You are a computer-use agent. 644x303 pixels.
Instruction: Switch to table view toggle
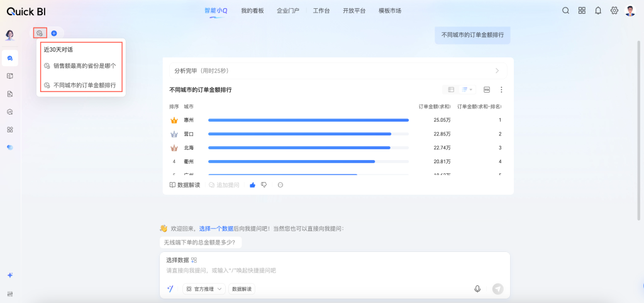click(451, 90)
